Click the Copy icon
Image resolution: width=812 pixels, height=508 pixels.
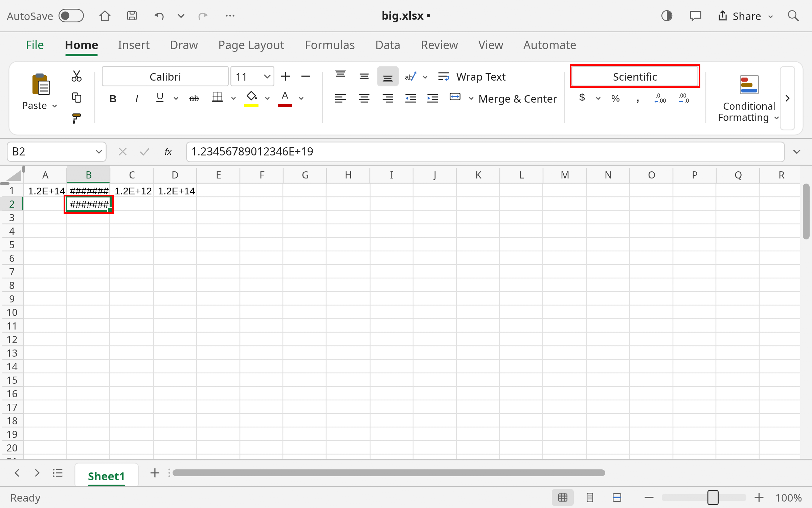[76, 98]
